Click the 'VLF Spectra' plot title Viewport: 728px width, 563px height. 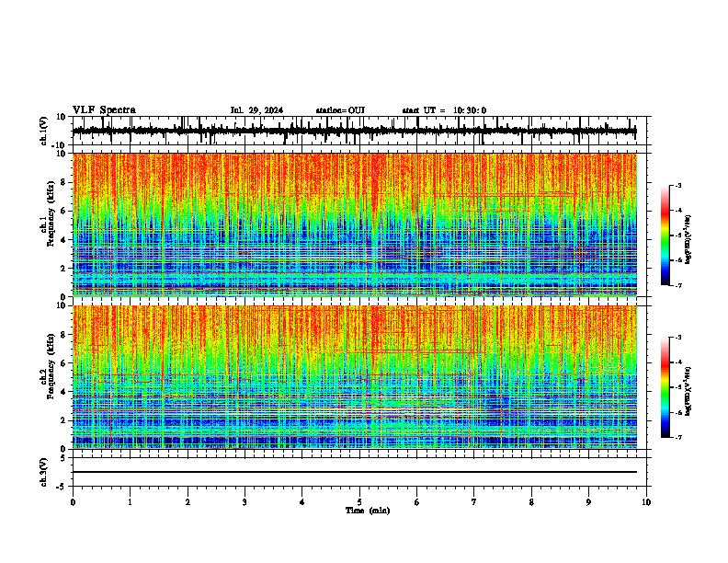104,110
